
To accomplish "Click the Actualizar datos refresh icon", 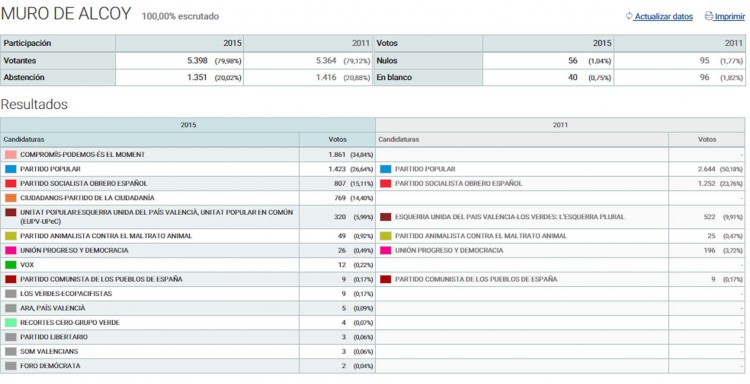I will [x=629, y=16].
